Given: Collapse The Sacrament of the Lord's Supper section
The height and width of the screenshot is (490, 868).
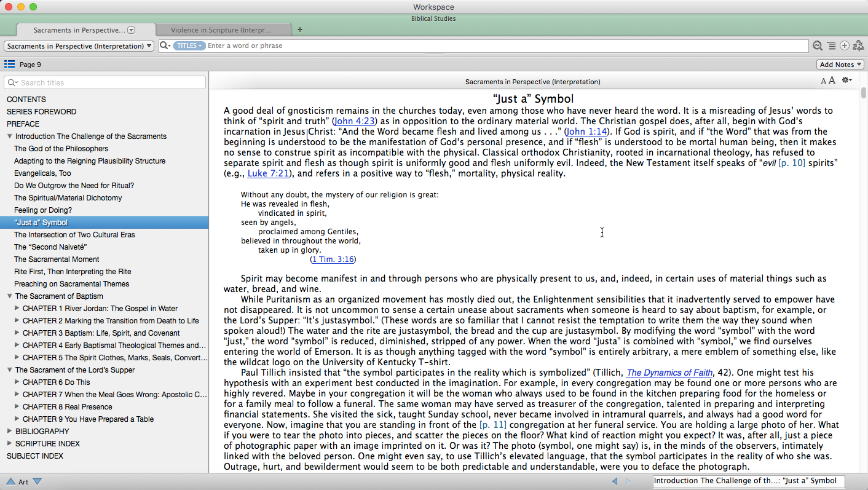Looking at the screenshot, I should click(10, 370).
